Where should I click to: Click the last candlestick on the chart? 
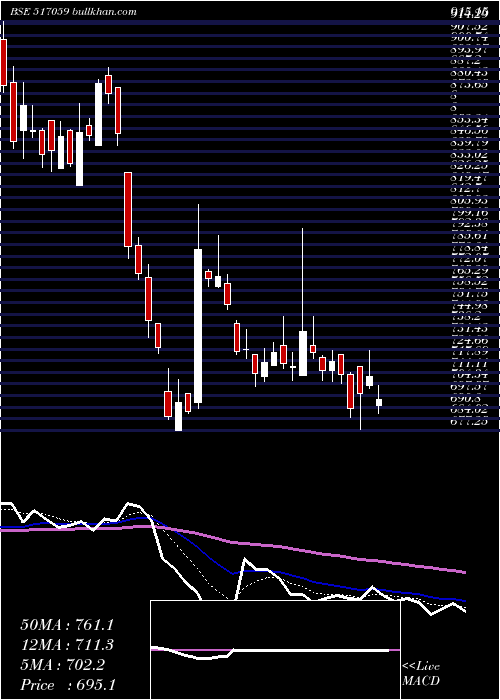(x=379, y=400)
